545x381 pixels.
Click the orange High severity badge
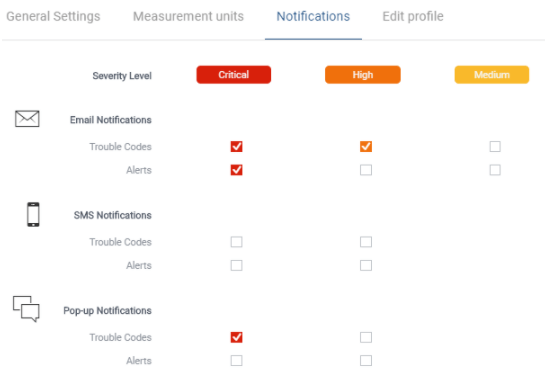(x=363, y=75)
